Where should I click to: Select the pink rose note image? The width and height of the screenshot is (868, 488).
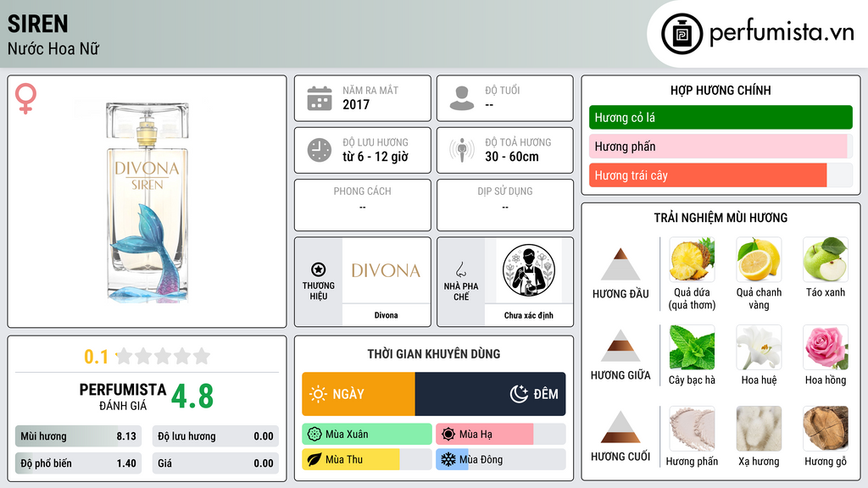pyautogui.click(x=826, y=347)
